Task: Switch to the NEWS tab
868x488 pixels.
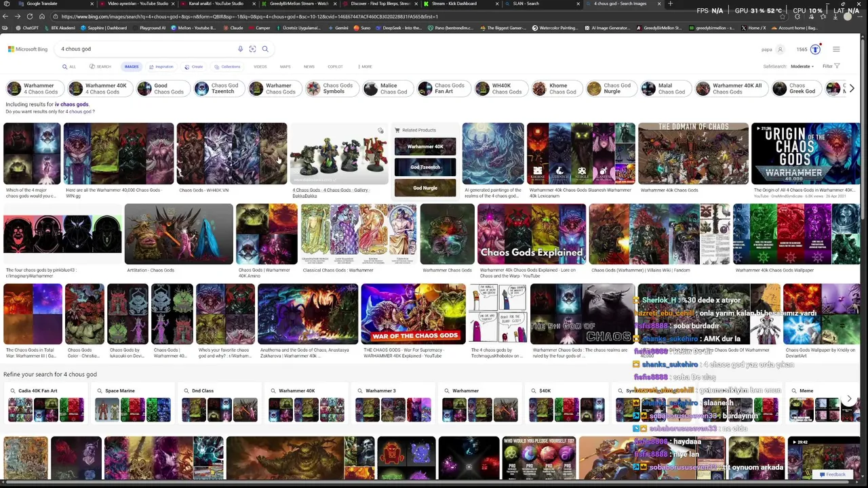Action: [x=309, y=66]
